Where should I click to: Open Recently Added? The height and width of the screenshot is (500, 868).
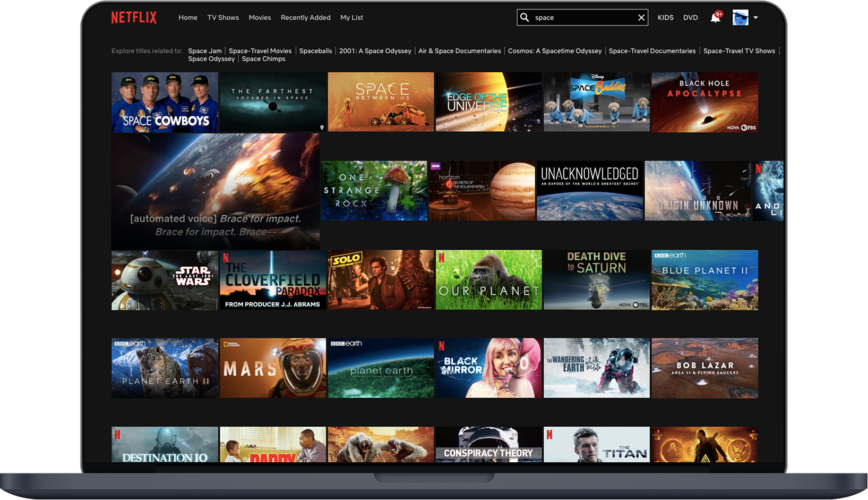(x=305, y=17)
